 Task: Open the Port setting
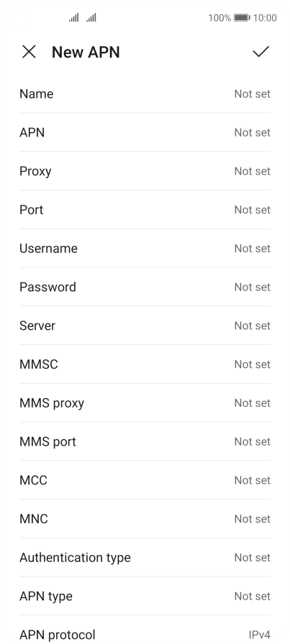pos(145,209)
